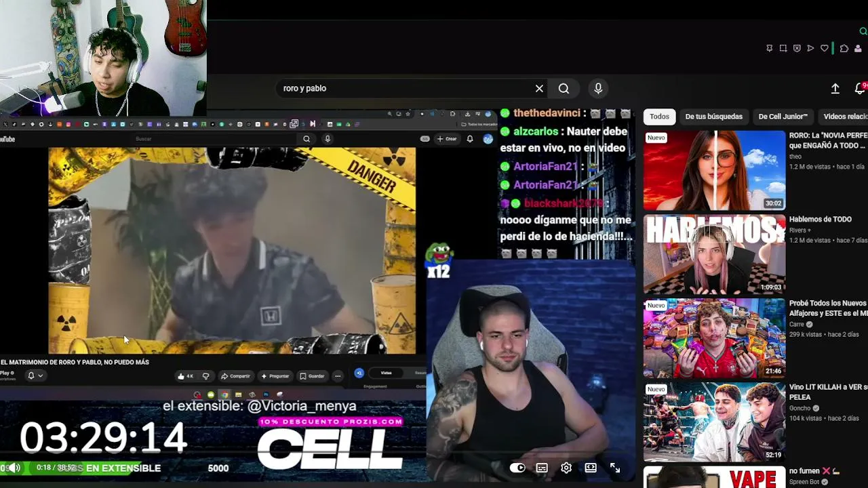Click the heart favorites icon in toolbar
868x488 pixels.
pyautogui.click(x=825, y=48)
